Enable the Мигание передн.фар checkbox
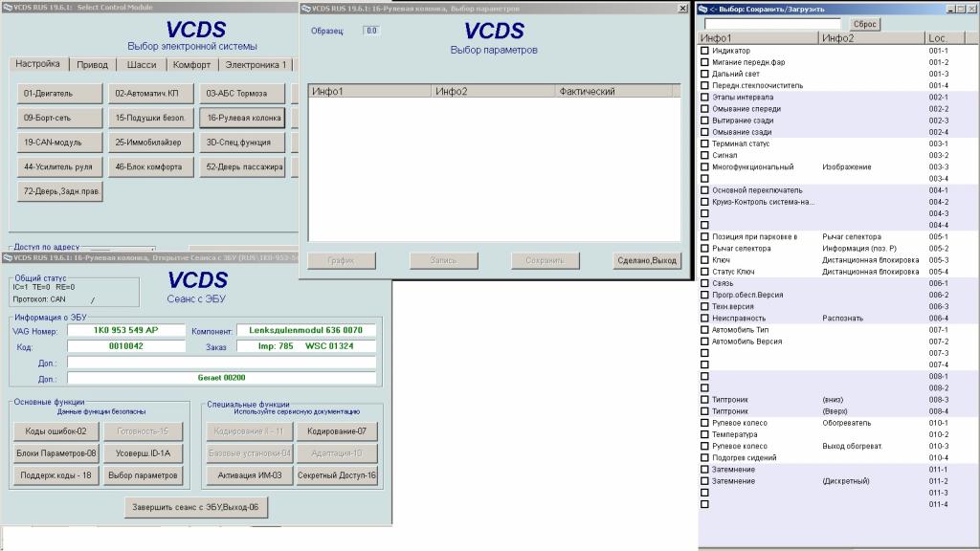This screenshot has height=551, width=980. point(704,62)
